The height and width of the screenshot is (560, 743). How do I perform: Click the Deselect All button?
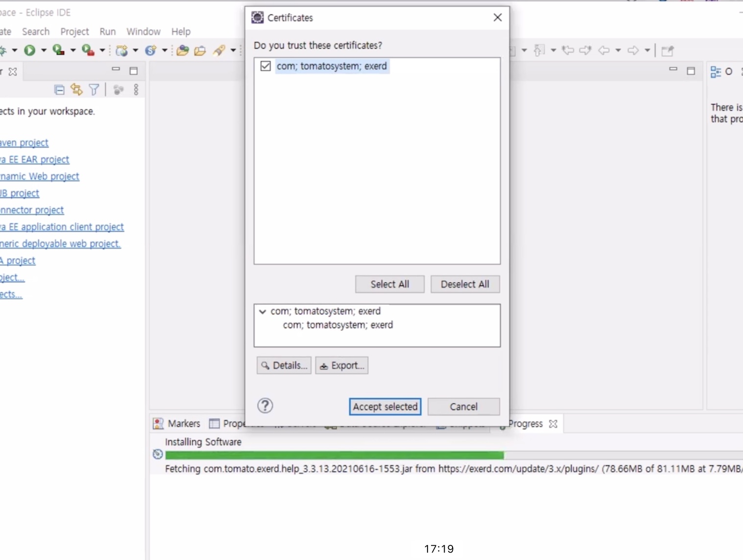(x=465, y=284)
